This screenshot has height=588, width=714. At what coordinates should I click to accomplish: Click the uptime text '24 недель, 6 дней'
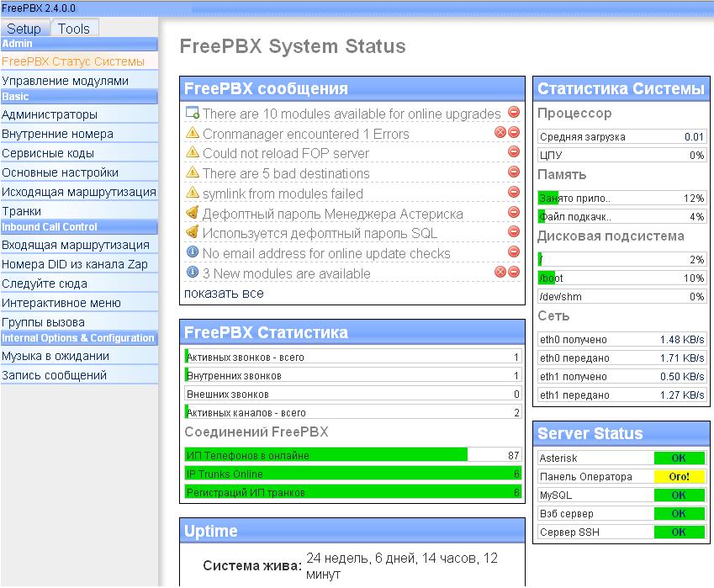360,559
